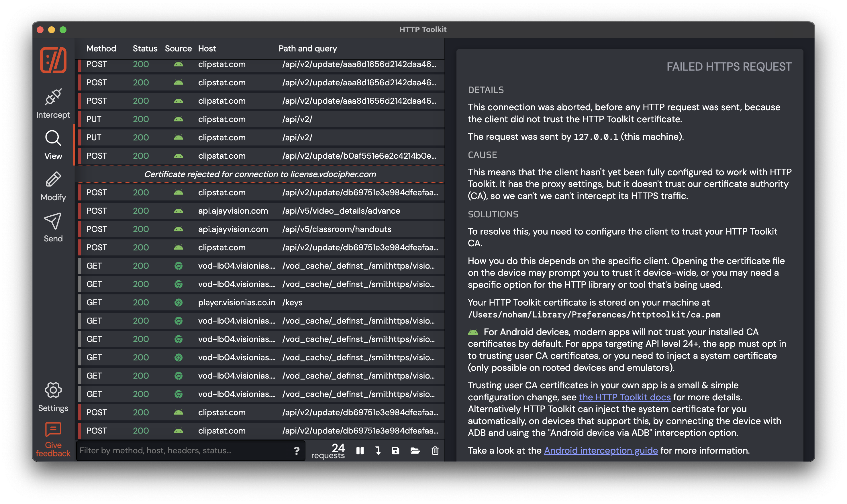Open the Android interception guide link
The image size is (847, 504).
(601, 450)
